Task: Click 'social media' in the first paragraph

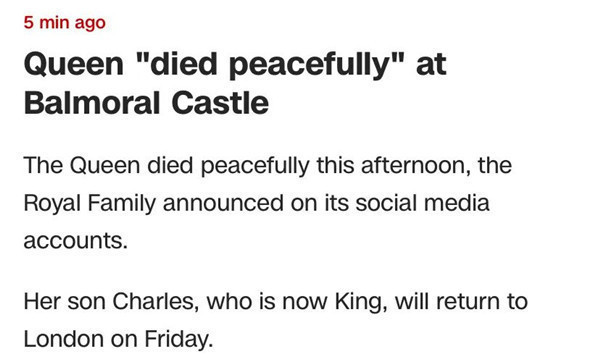Action: (x=422, y=203)
